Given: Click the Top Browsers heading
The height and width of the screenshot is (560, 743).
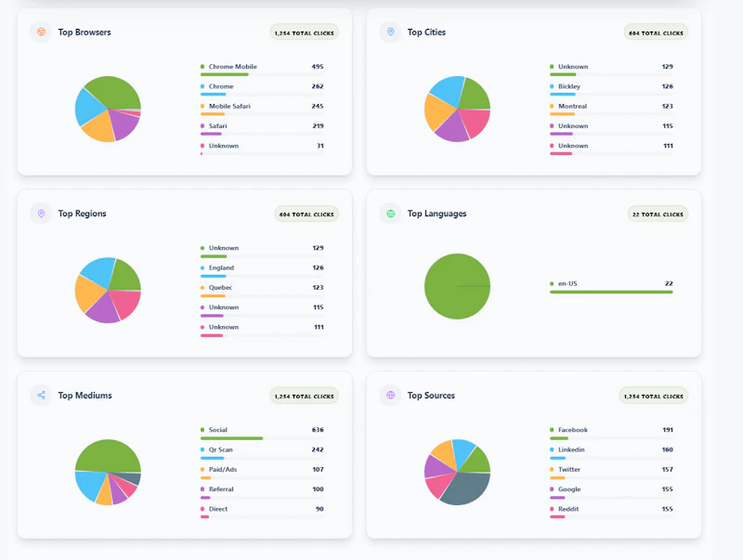Looking at the screenshot, I should 85,33.
